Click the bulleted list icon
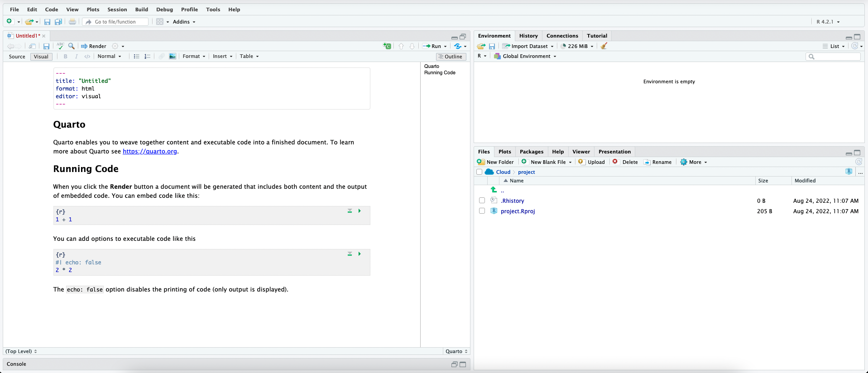The height and width of the screenshot is (373, 868). click(x=136, y=56)
